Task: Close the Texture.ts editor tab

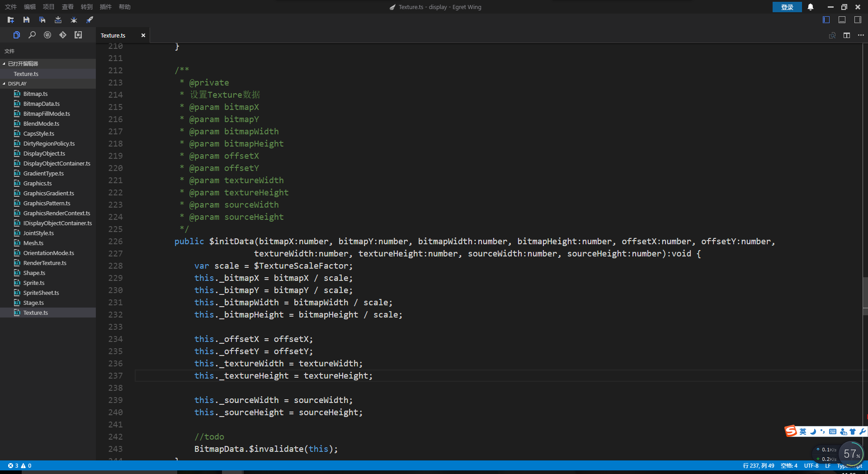Action: (x=143, y=35)
